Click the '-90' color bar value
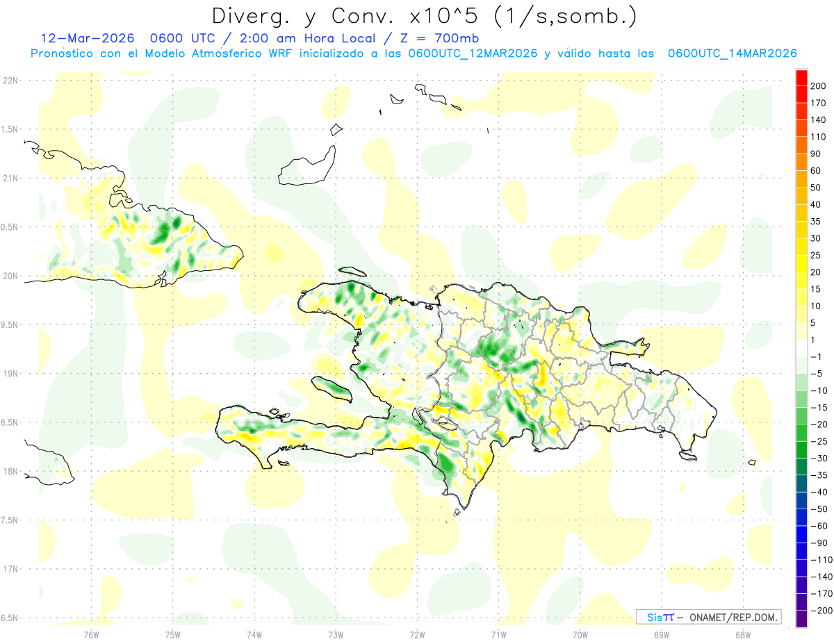 point(818,543)
